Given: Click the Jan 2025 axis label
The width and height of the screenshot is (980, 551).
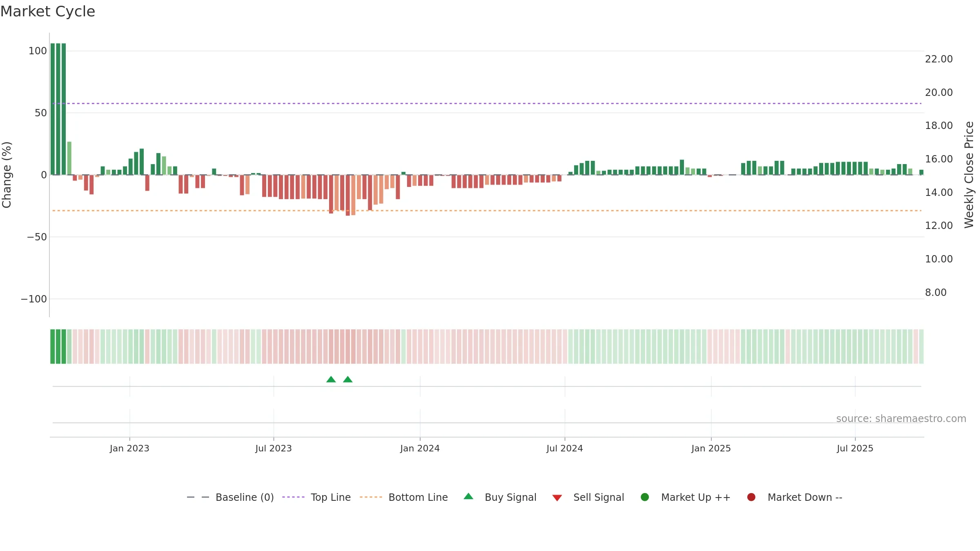Looking at the screenshot, I should (x=711, y=449).
